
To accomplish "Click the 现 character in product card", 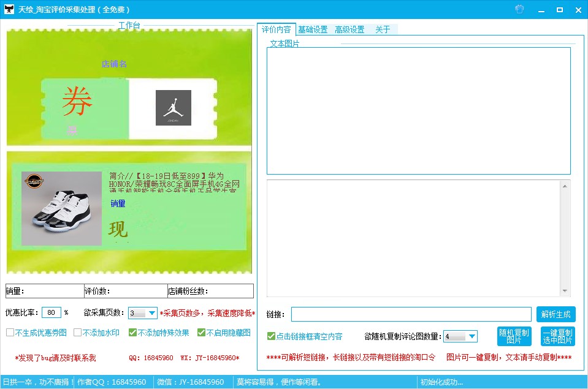I will [x=118, y=229].
